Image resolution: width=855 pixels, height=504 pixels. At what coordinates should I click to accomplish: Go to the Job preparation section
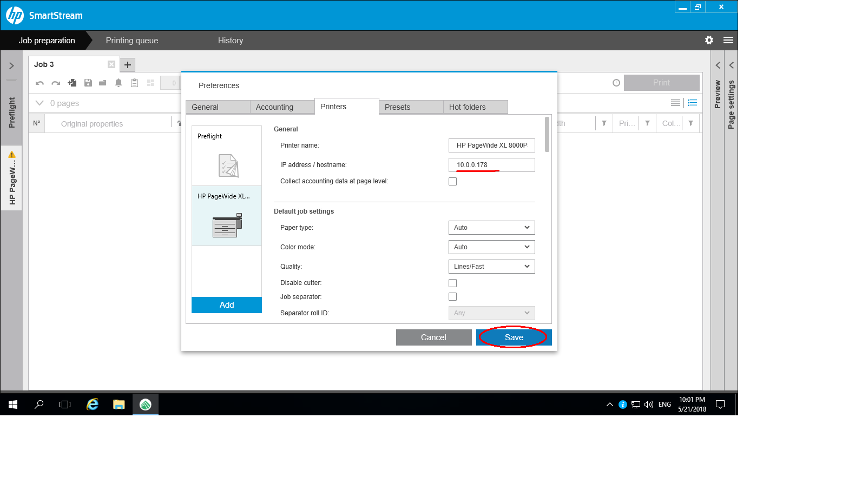pos(47,41)
